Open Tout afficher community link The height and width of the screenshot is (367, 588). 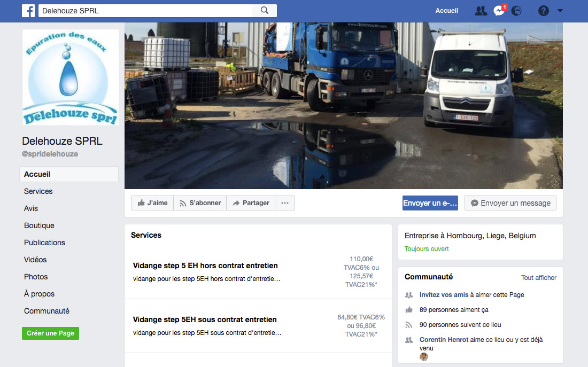tap(538, 277)
